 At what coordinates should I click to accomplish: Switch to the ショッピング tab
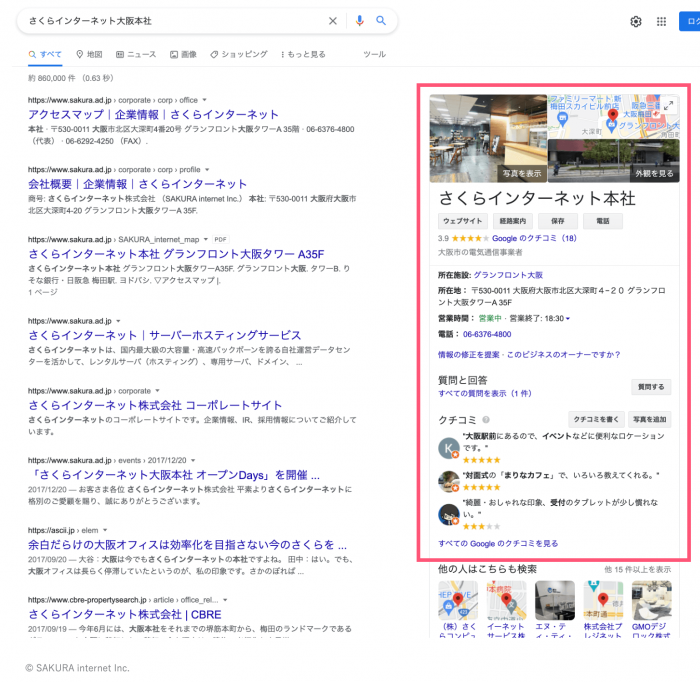pyautogui.click(x=239, y=54)
